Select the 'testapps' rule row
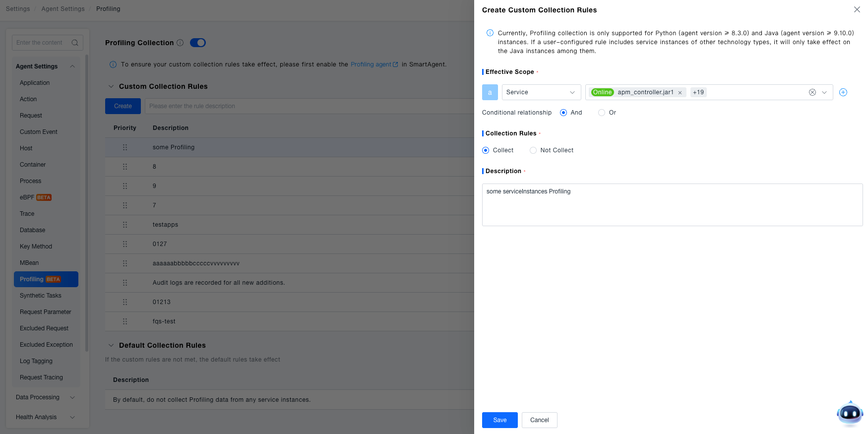 coord(290,225)
